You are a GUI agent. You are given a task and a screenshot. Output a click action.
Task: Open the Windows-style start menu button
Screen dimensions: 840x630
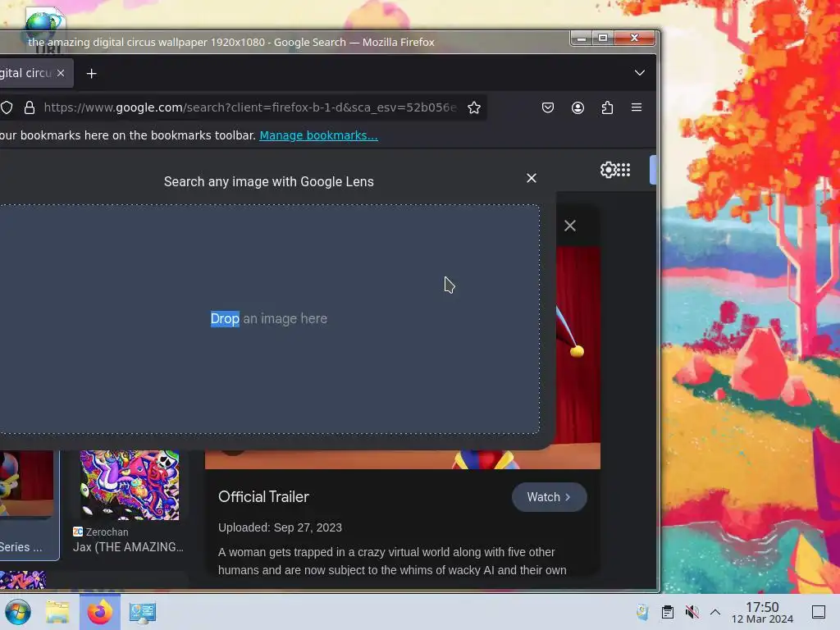coord(18,612)
